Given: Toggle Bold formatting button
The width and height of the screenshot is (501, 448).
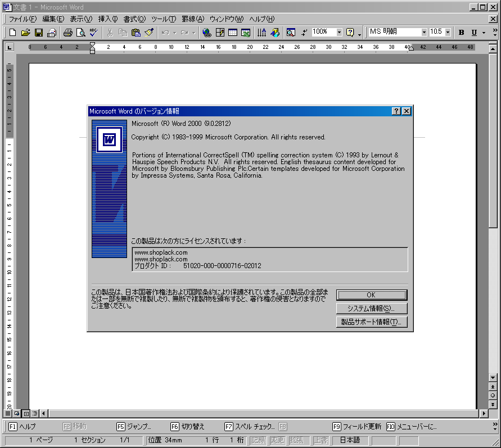Looking at the screenshot, I should pyautogui.click(x=461, y=33).
